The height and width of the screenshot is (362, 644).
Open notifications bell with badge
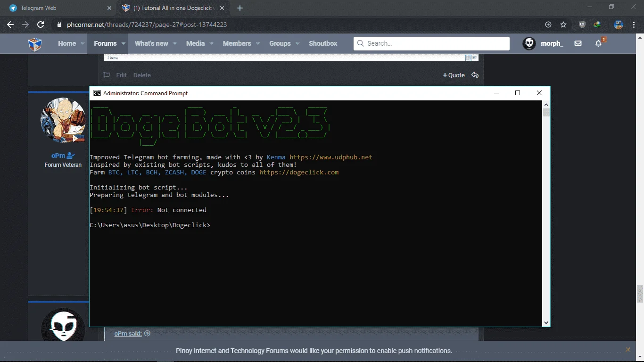coord(599,43)
